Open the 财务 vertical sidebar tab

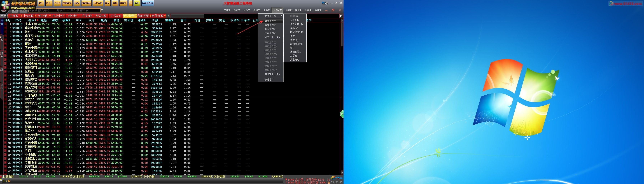(x=2, y=54)
